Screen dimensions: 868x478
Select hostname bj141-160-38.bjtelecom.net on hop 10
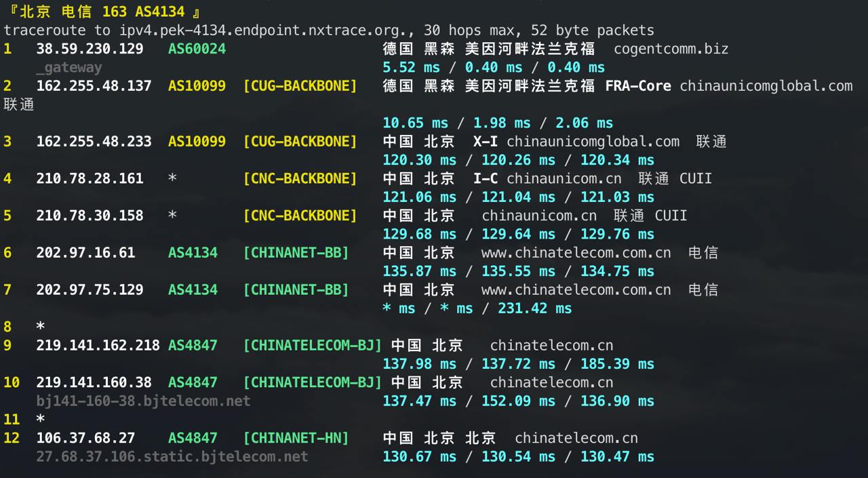click(143, 401)
